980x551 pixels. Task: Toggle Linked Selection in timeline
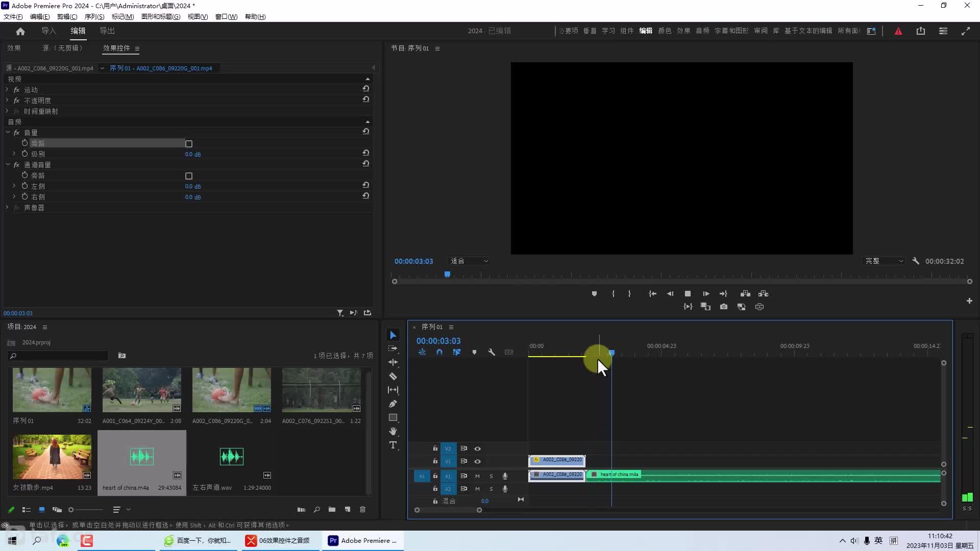coord(456,352)
